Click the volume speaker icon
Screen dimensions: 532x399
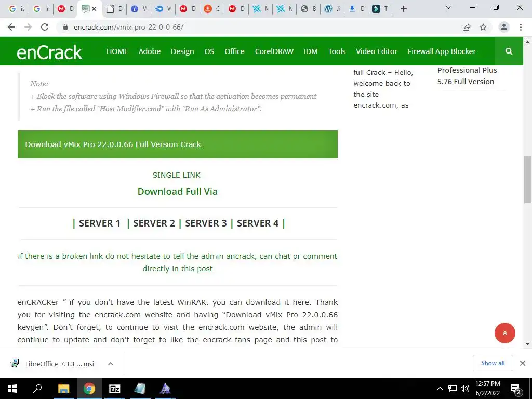point(465,389)
